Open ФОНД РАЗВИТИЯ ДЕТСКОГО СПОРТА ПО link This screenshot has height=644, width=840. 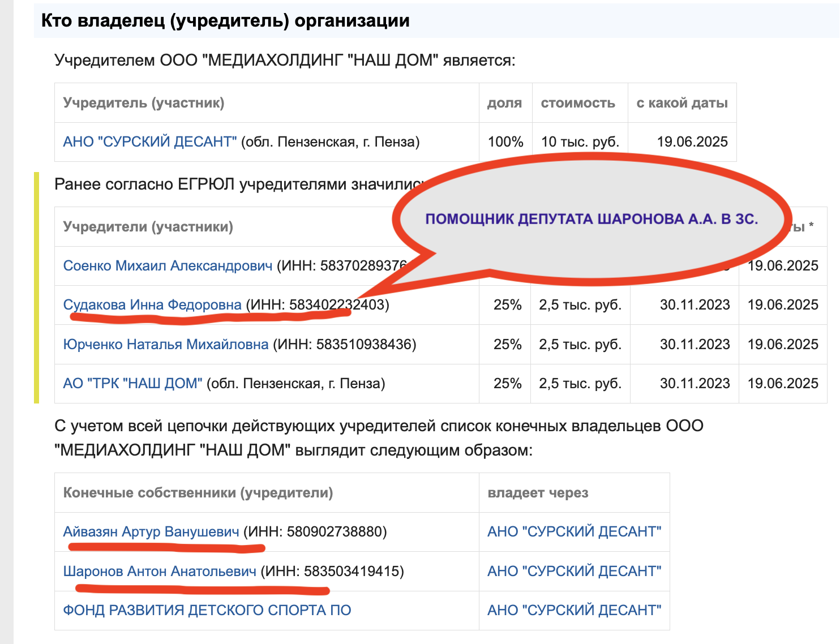[x=207, y=610]
